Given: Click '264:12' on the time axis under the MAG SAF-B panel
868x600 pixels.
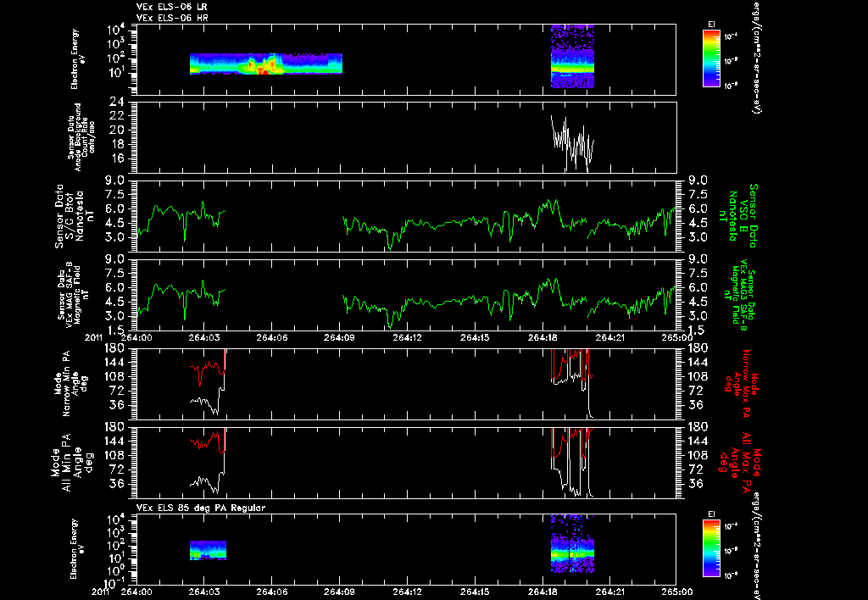Looking at the screenshot, I should click(408, 337).
